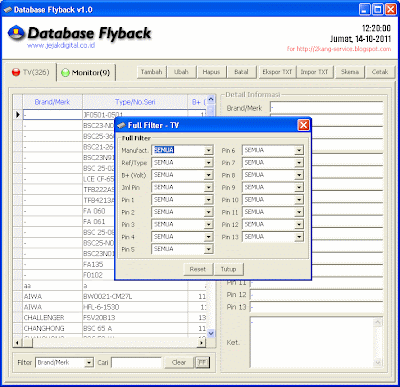Select the FSV20B13 type cell
Image resolution: width=400 pixels, height=387 pixels.
tap(135, 318)
